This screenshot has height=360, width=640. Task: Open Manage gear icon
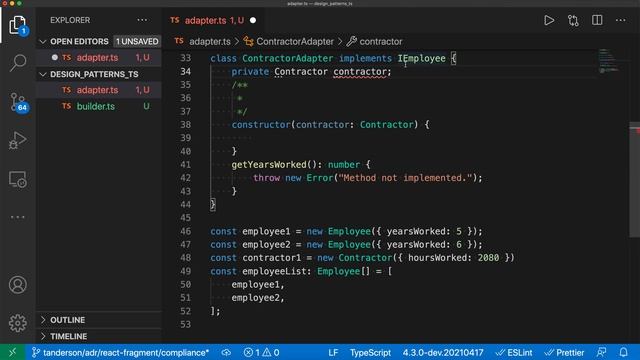pos(18,323)
